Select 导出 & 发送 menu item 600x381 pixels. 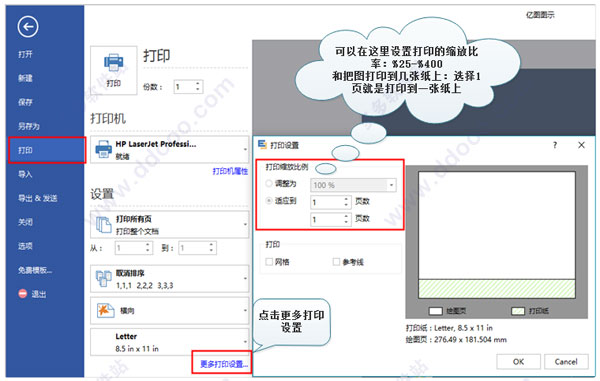[38, 198]
